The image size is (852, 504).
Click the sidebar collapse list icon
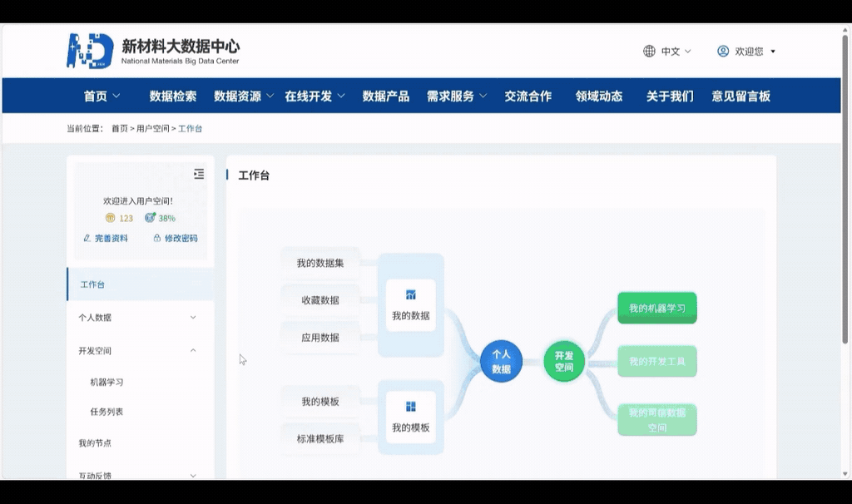tap(199, 175)
